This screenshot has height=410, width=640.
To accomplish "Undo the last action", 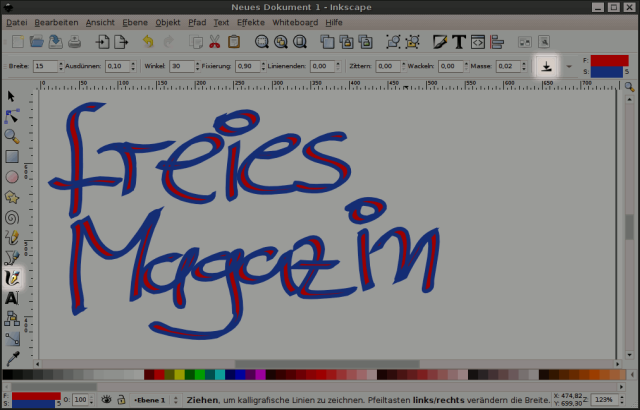I will pyautogui.click(x=148, y=42).
